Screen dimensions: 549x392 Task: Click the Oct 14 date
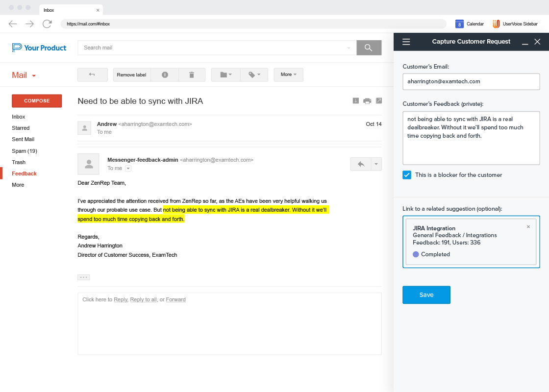click(x=374, y=124)
